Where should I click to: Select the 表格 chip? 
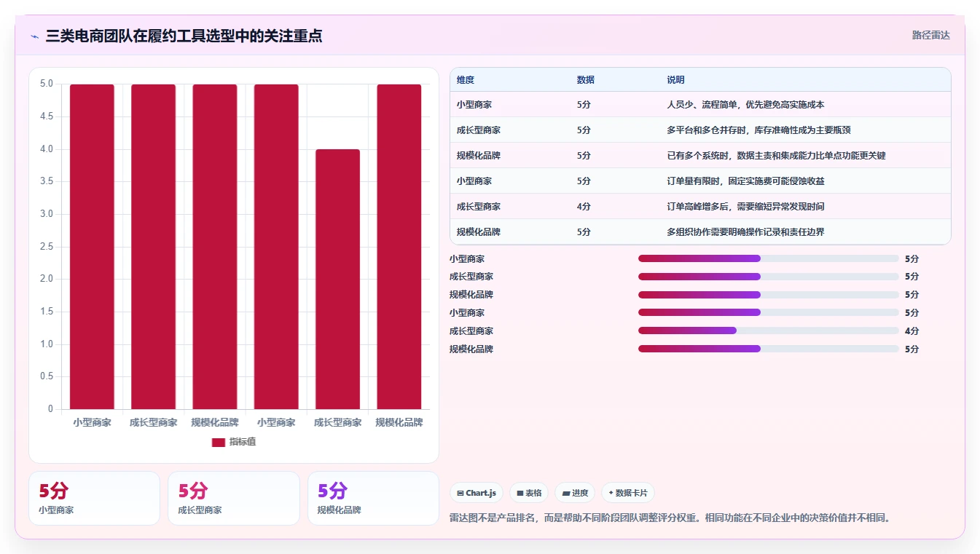pos(529,493)
